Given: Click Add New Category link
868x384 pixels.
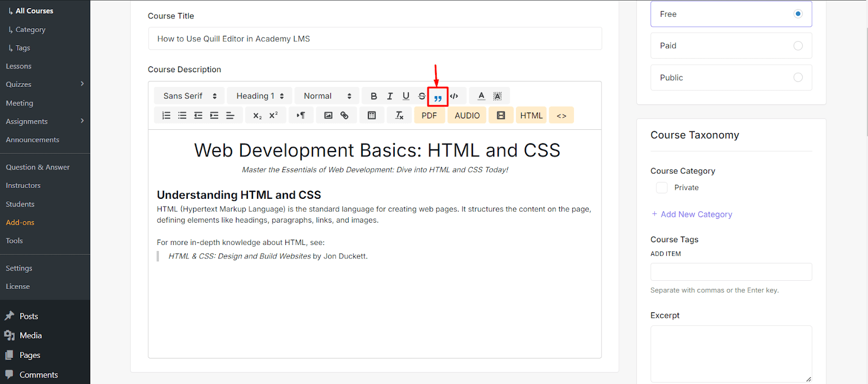Looking at the screenshot, I should click(692, 214).
